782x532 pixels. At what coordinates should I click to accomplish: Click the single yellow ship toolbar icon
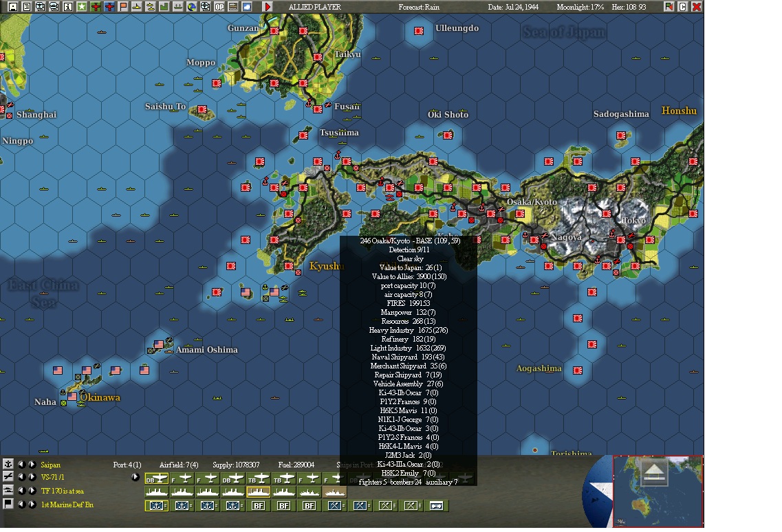point(136,7)
